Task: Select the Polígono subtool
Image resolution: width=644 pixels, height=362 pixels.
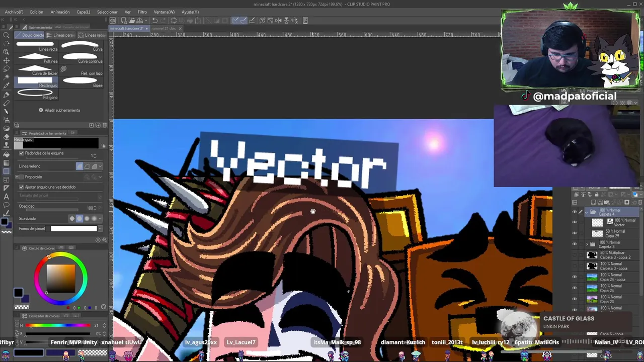Action: pos(37,94)
